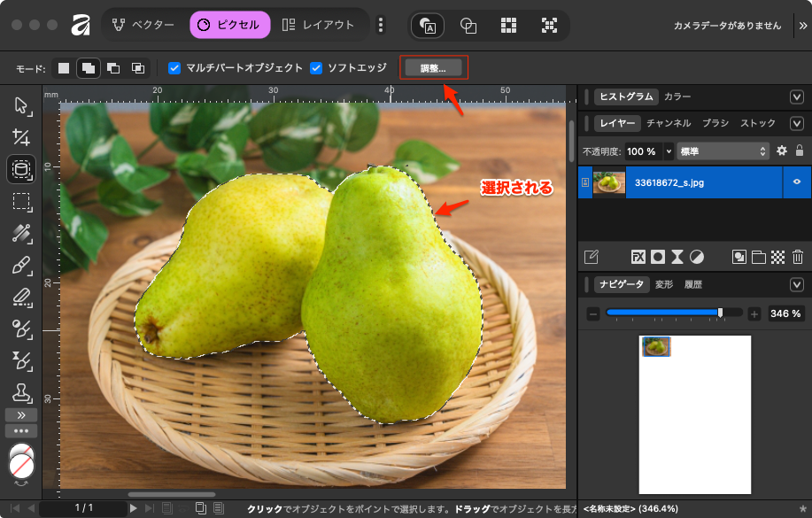Switch to the チャンネル tab
Screen dimensions: 812x518
click(x=668, y=123)
